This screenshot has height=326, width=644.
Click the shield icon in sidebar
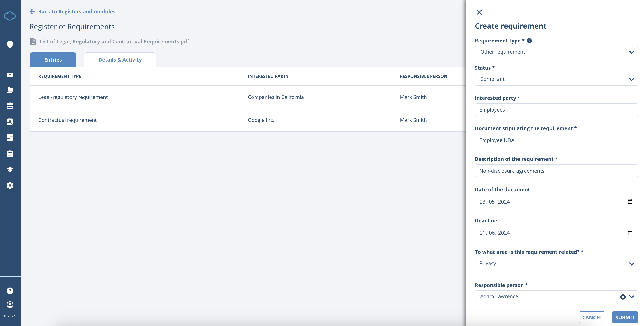pyautogui.click(x=10, y=44)
